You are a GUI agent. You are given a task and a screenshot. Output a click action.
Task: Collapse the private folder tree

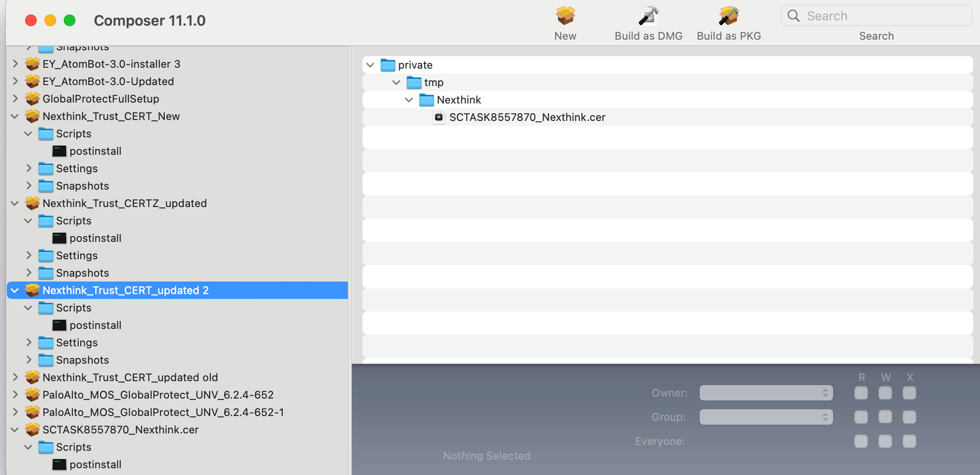[371, 65]
